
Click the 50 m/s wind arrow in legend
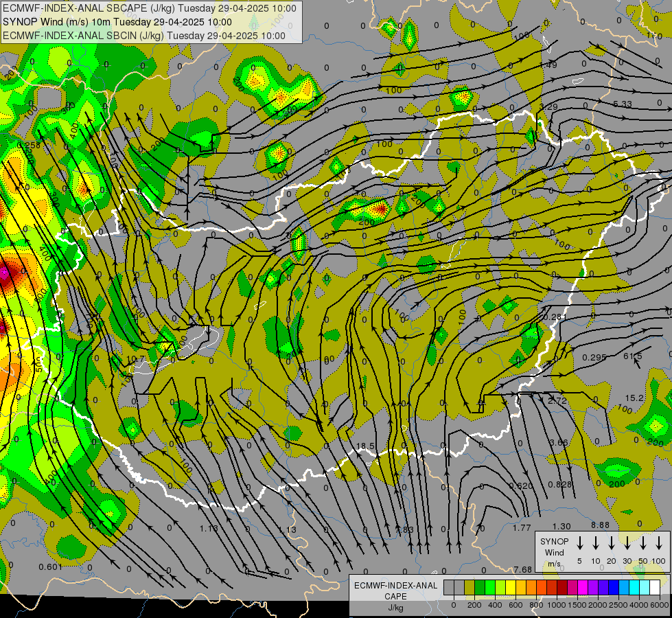(x=643, y=543)
